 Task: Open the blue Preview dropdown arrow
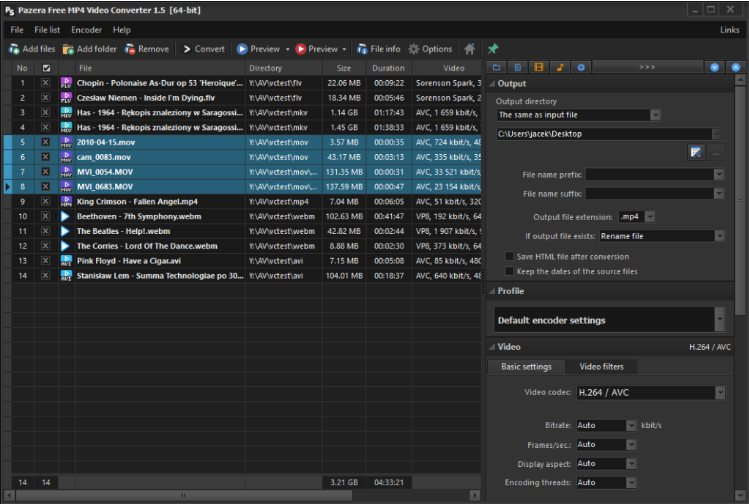[x=288, y=49]
